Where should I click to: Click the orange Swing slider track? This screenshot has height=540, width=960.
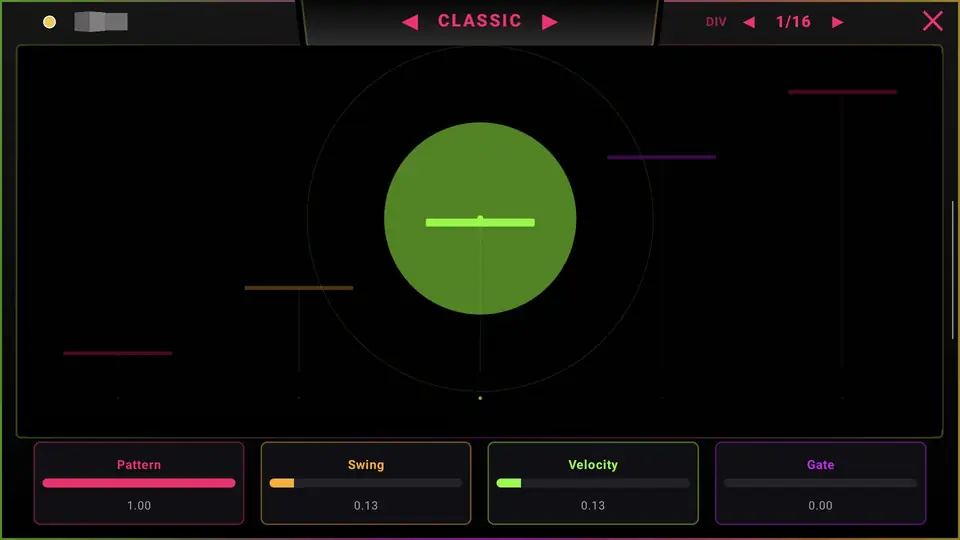click(x=366, y=483)
